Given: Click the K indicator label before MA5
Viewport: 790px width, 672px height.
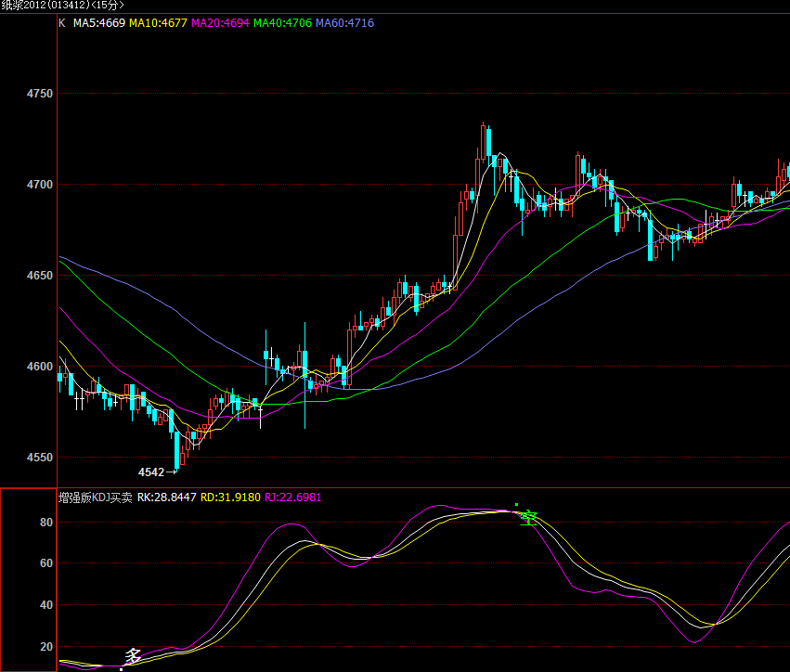Looking at the screenshot, I should click(x=62, y=23).
